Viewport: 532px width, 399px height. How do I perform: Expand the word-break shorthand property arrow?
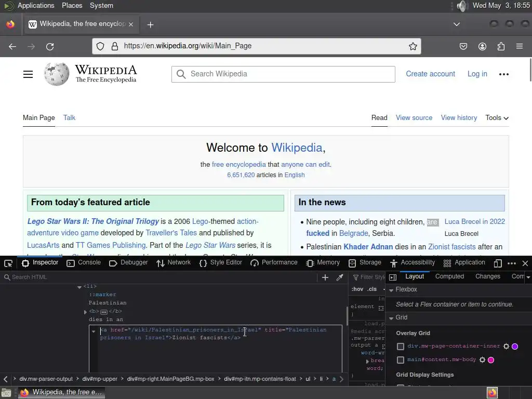pos(367,361)
